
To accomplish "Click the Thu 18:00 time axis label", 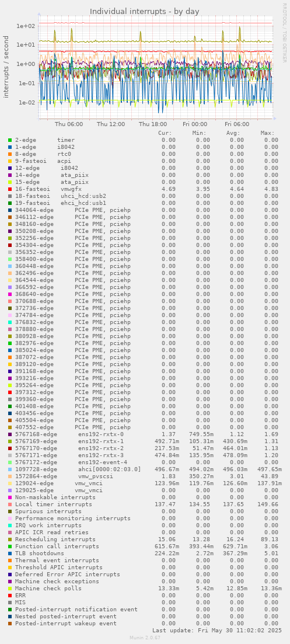I will point(153,124).
